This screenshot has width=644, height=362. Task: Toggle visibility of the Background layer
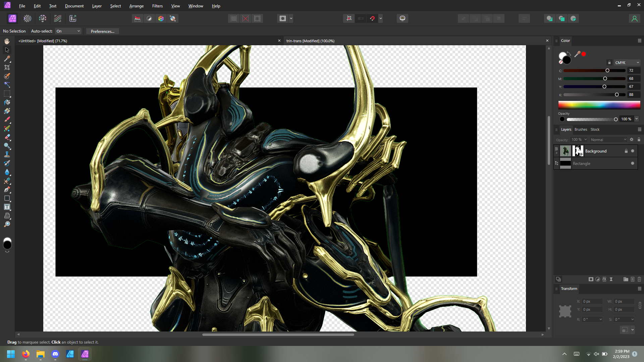point(633,151)
